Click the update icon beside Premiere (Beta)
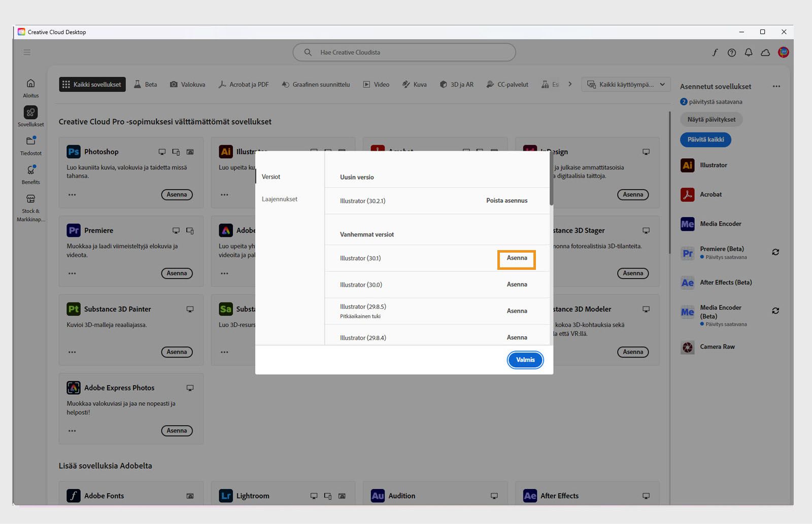The image size is (812, 524). coord(775,252)
